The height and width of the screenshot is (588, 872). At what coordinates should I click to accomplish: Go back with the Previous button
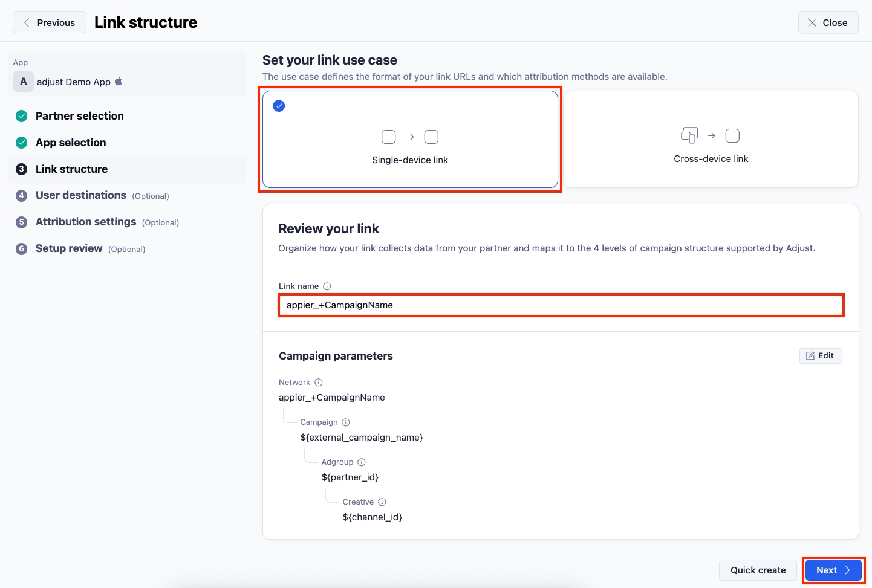[50, 22]
